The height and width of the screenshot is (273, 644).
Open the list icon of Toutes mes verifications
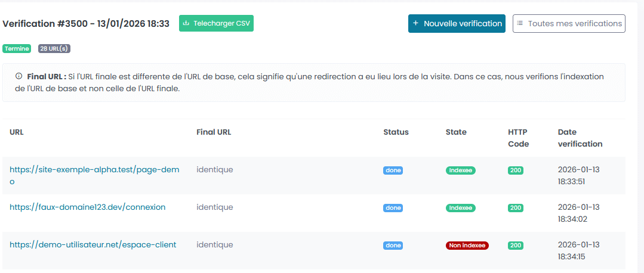click(520, 23)
